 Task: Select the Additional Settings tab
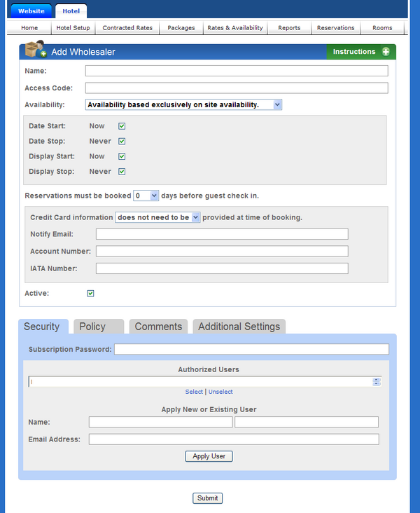239,327
